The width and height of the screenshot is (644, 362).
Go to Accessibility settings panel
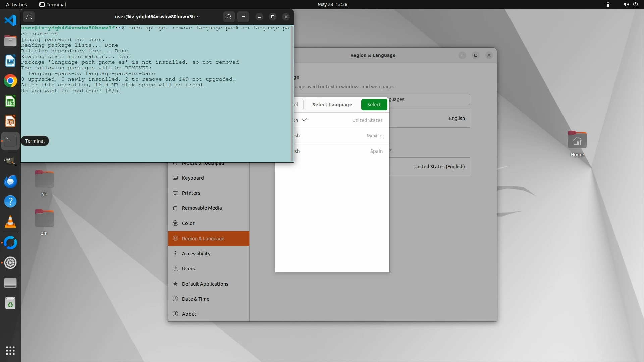point(196,254)
